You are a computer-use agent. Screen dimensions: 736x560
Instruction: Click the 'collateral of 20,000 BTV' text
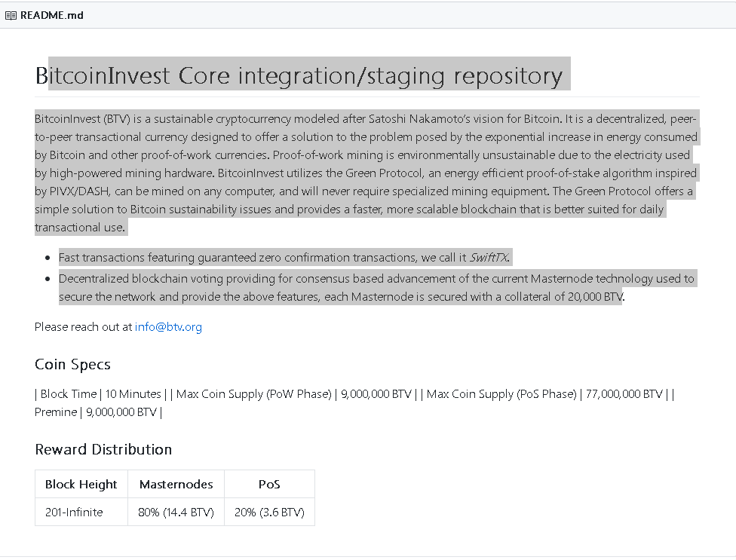coord(564,297)
